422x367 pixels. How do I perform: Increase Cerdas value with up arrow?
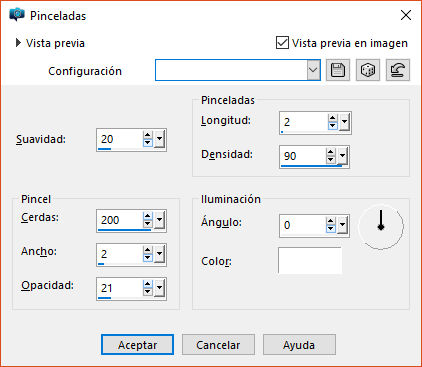coord(148,216)
